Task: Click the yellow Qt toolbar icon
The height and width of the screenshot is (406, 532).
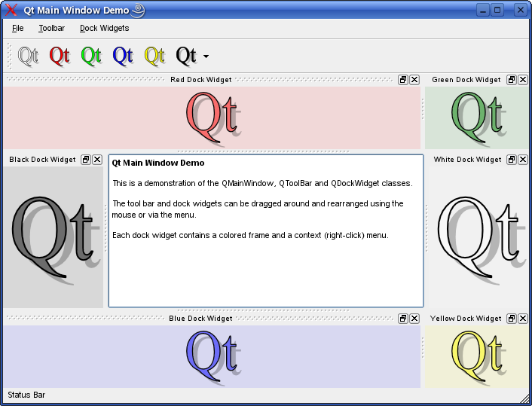Action: click(154, 56)
